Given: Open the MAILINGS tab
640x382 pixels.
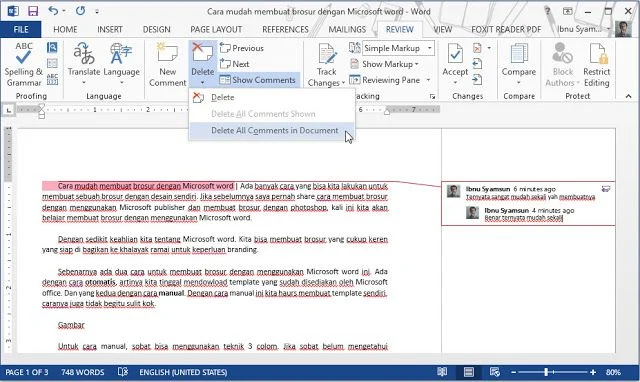Looking at the screenshot, I should point(347,29).
